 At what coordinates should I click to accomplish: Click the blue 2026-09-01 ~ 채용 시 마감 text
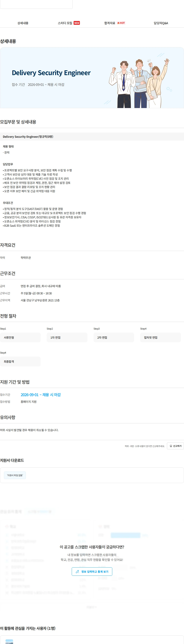(x=41, y=394)
